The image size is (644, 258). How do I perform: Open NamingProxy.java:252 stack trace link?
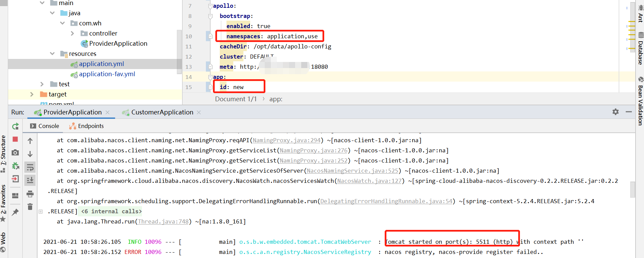point(313,160)
